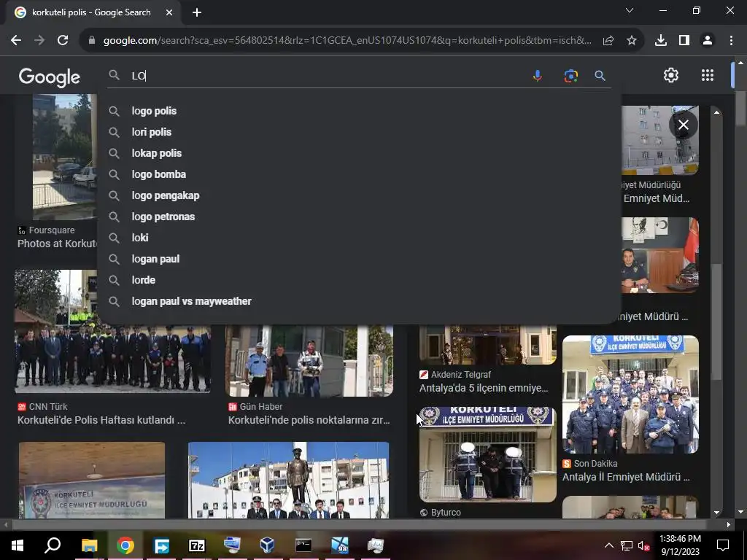Open Chrome downloads
The width and height of the screenshot is (747, 560).
click(661, 41)
